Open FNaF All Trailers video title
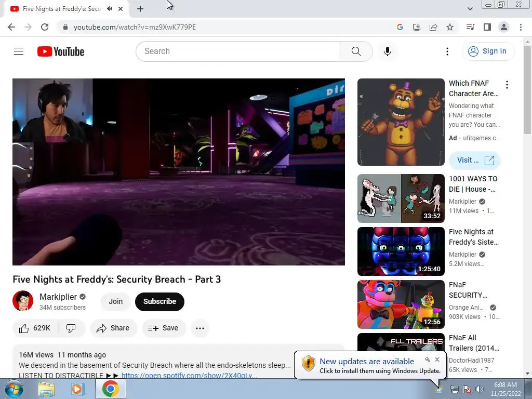This screenshot has width=532, height=399. (474, 343)
